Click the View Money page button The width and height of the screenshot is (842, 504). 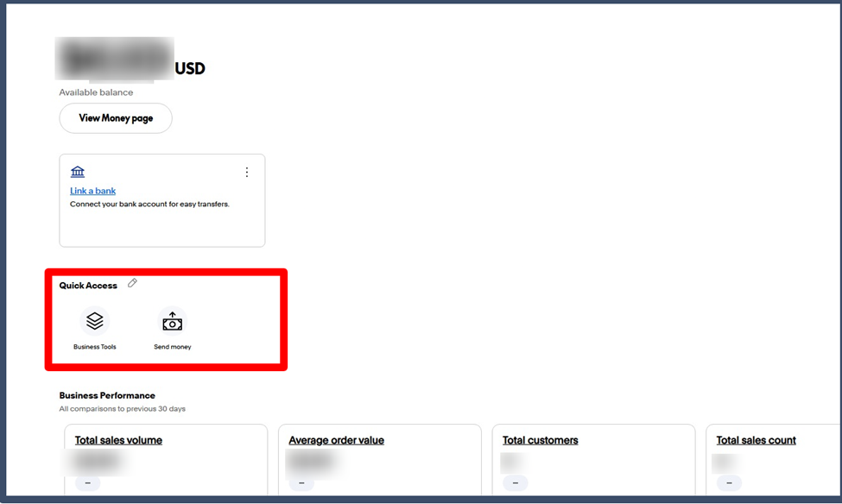(x=116, y=118)
